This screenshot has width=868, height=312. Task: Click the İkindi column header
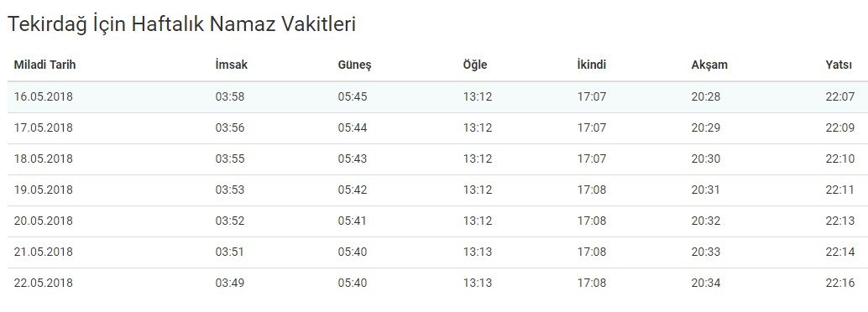591,65
